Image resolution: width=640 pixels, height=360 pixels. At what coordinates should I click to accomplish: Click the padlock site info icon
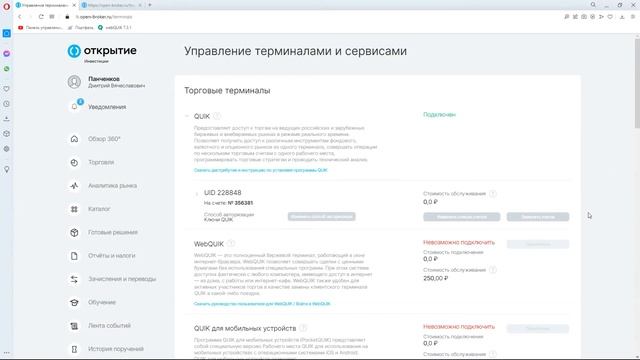67,17
